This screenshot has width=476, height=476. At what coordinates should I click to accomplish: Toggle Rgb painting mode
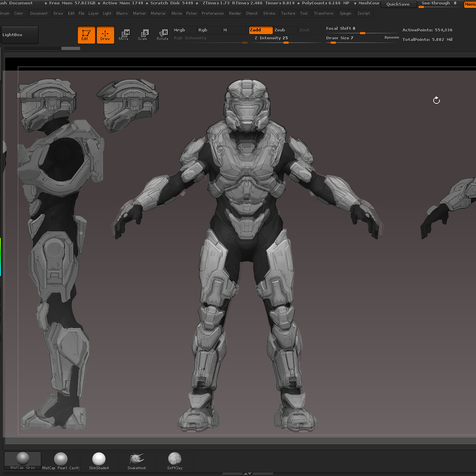click(x=209, y=30)
